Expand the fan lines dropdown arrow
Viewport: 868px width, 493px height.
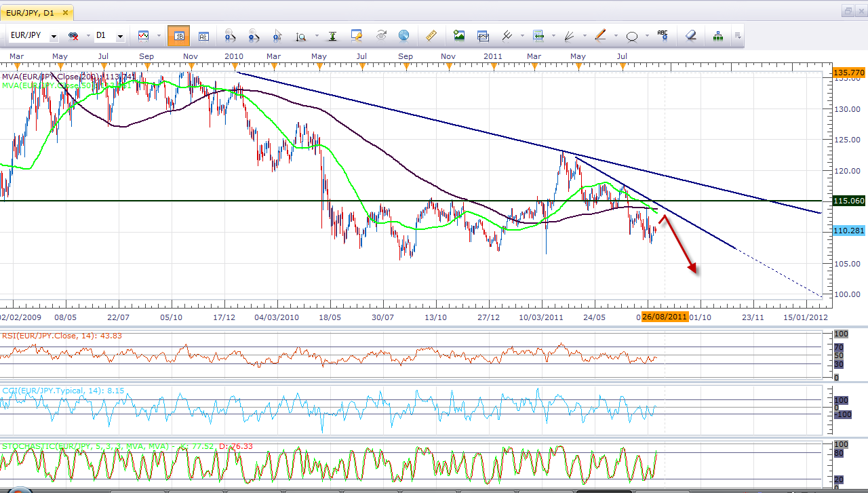pyautogui.click(x=585, y=36)
